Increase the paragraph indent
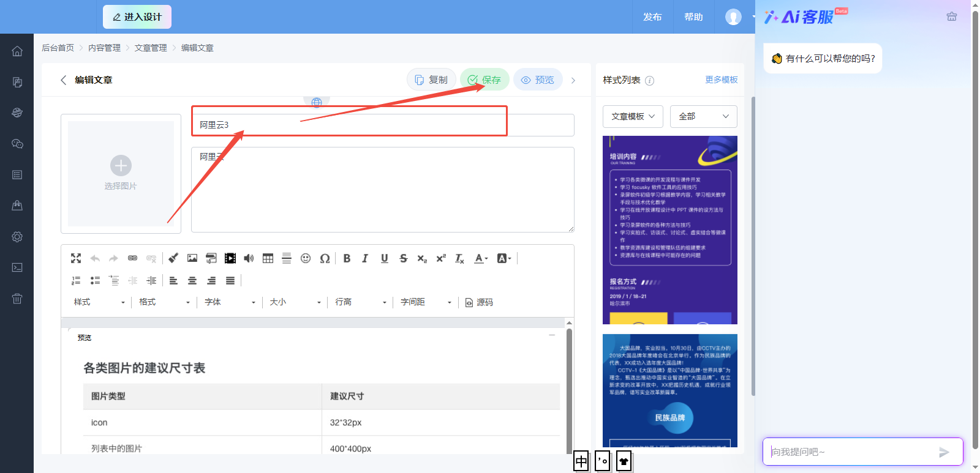 coord(151,280)
